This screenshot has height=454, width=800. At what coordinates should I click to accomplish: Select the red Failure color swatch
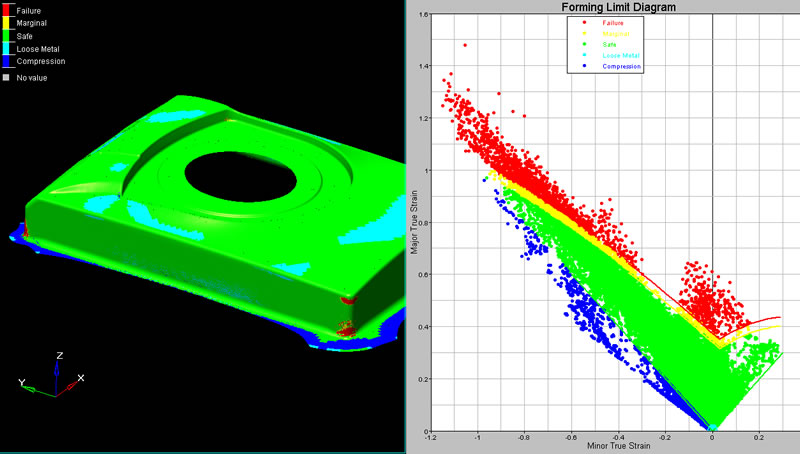click(x=6, y=9)
